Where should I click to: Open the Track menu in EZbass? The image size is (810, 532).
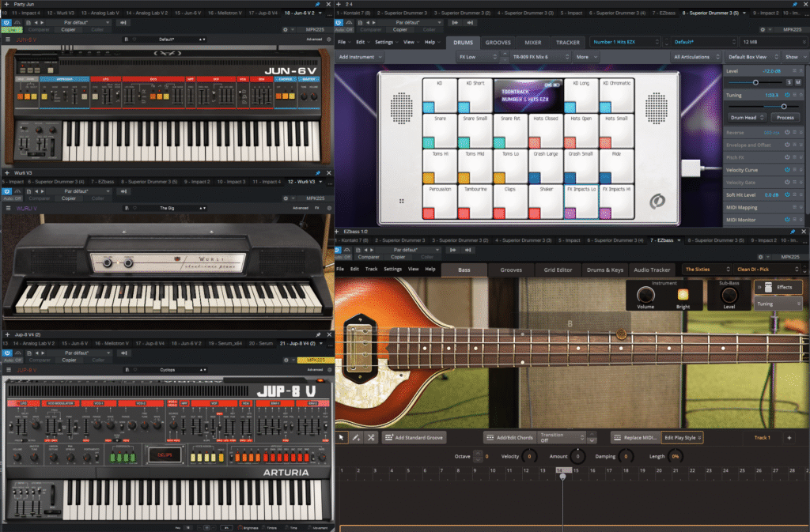pos(372,269)
